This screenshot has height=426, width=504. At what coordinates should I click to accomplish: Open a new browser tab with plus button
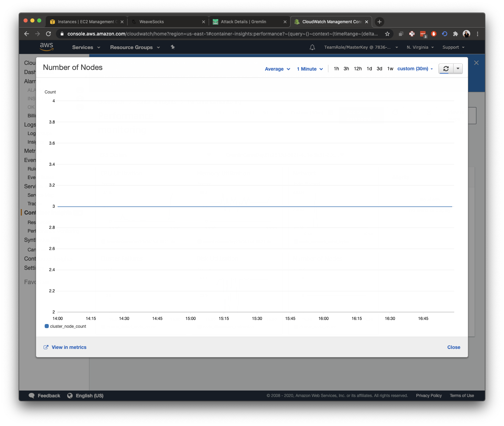(379, 22)
